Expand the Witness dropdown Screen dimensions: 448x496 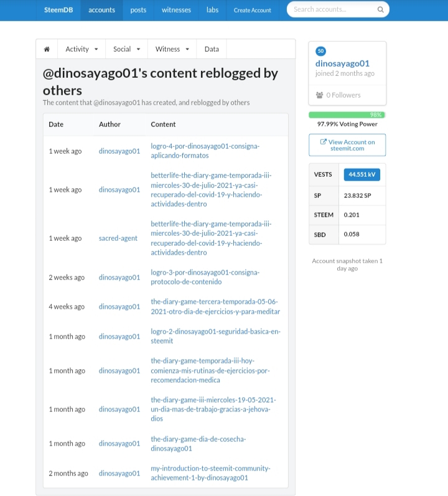point(172,49)
